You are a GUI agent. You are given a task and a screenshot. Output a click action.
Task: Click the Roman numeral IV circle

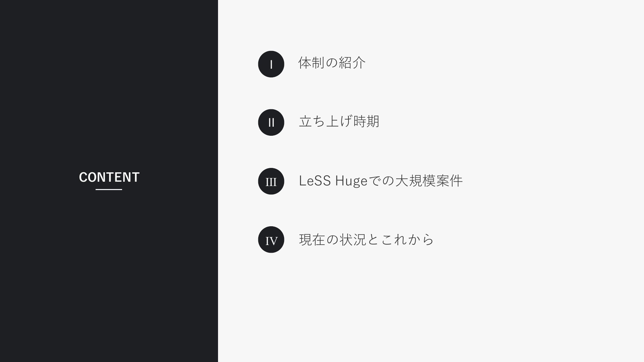pos(271,240)
